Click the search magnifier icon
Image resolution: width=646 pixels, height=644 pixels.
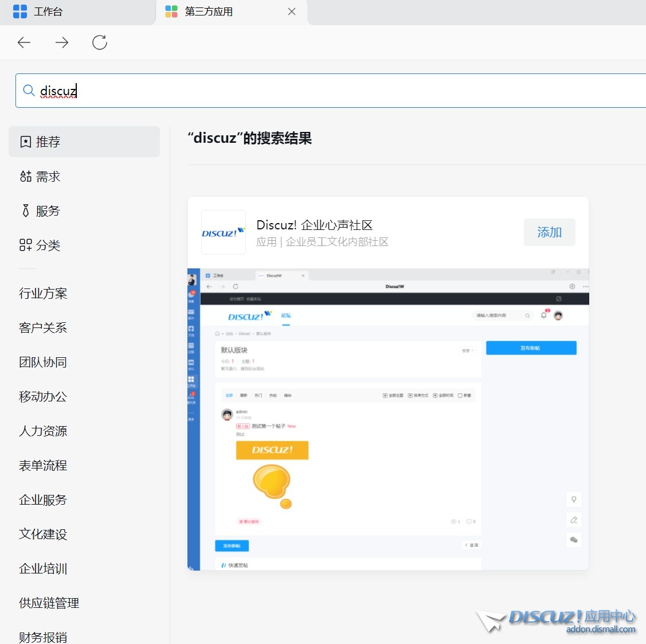(29, 91)
